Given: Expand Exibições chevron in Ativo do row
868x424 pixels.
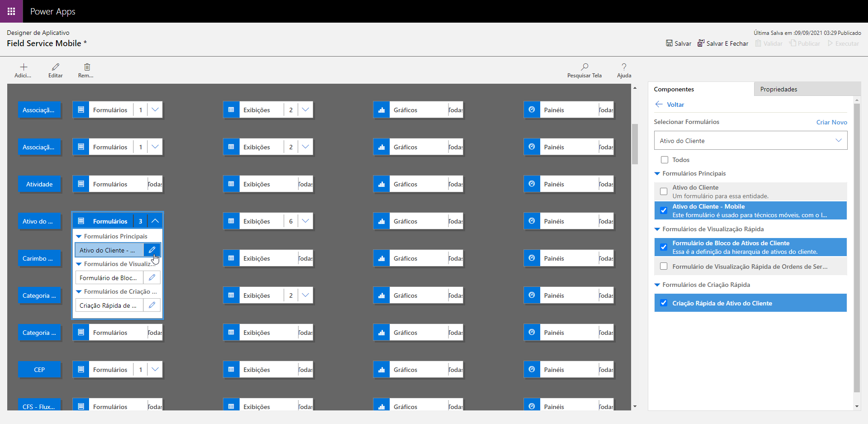Looking at the screenshot, I should pyautogui.click(x=306, y=221).
